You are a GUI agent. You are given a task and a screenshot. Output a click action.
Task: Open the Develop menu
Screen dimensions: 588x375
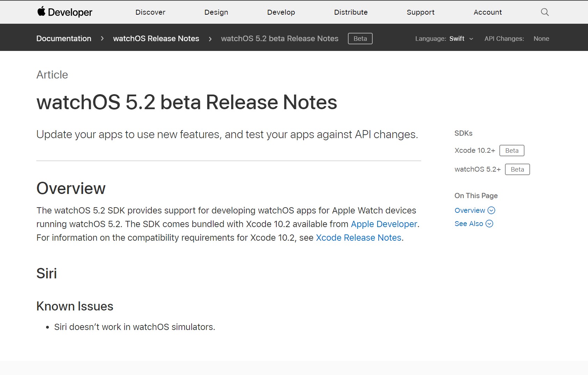tap(281, 12)
